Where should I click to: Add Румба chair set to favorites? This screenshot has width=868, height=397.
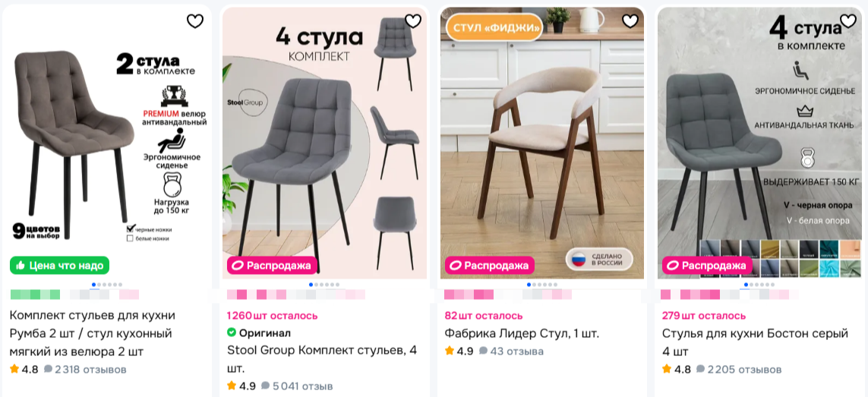pos(195,21)
